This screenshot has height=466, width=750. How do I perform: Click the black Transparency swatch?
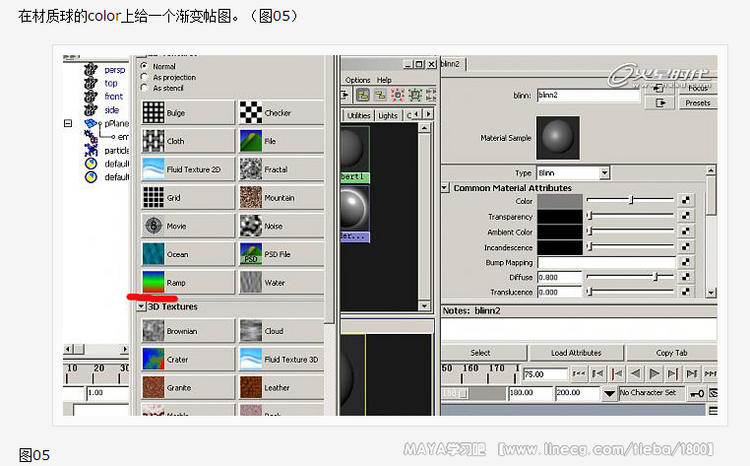tap(560, 217)
